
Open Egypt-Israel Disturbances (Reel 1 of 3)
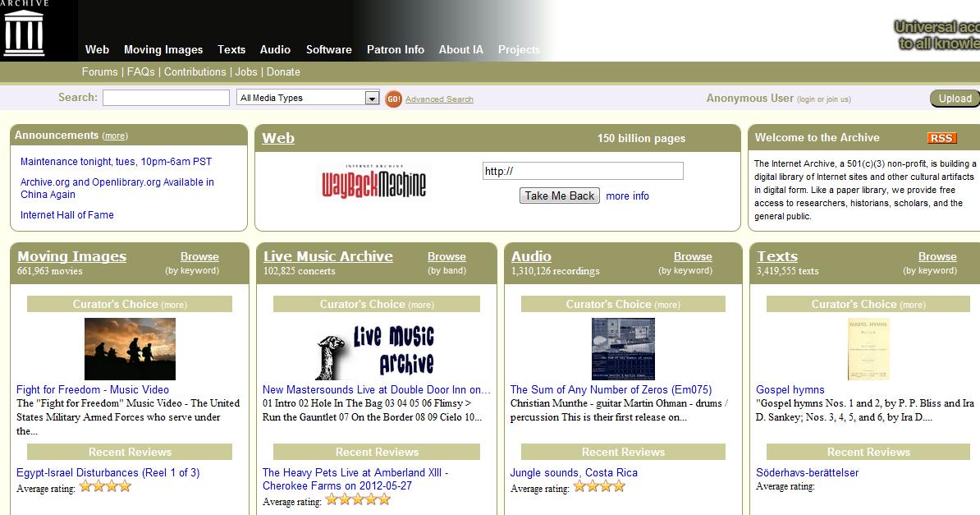pyautogui.click(x=108, y=472)
